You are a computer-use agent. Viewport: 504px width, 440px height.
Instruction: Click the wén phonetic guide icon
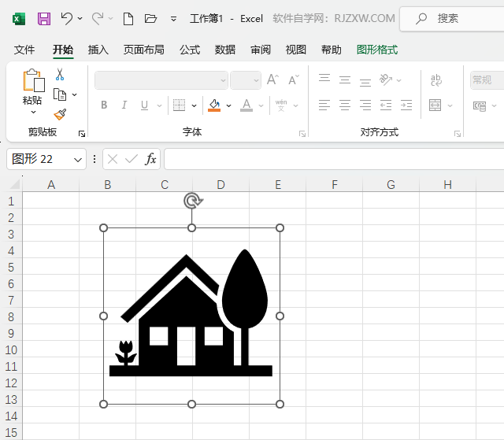tap(281, 105)
